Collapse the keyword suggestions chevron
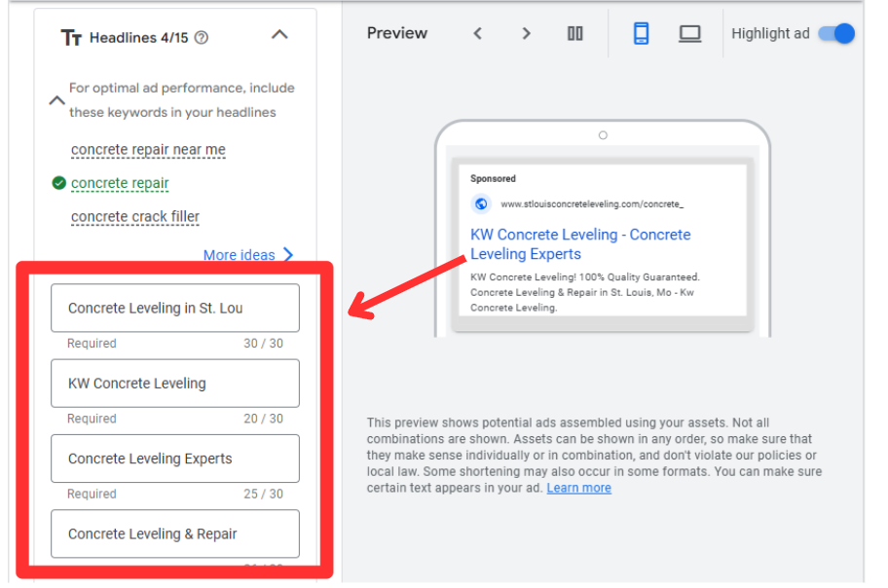 point(56,101)
